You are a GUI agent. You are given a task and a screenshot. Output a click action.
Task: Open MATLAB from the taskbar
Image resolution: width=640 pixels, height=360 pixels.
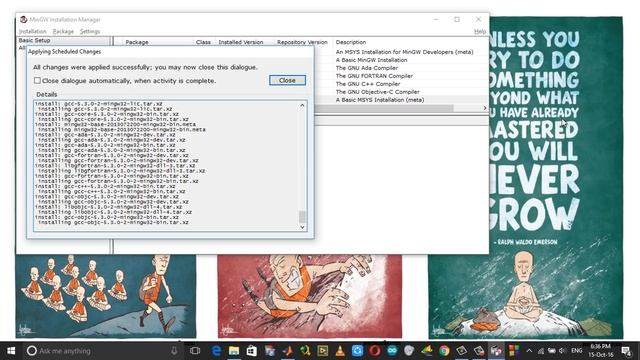coord(287,351)
